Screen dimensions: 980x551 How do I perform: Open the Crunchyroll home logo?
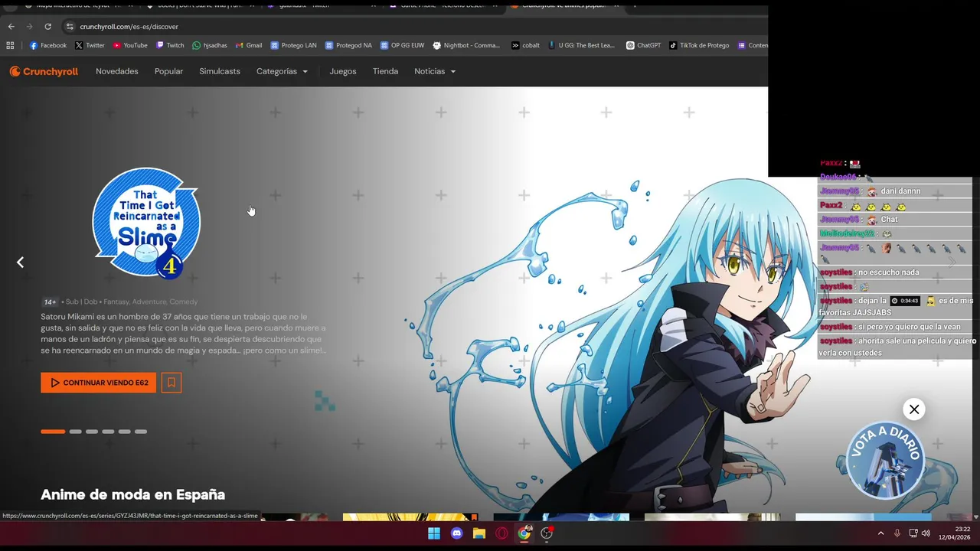point(44,71)
